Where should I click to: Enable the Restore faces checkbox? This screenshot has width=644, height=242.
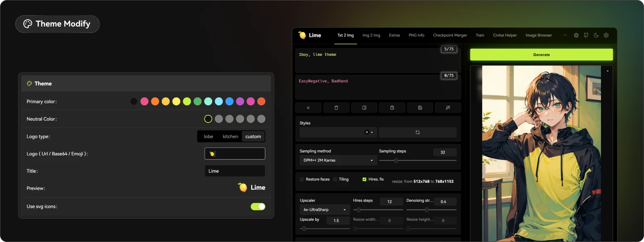click(302, 179)
